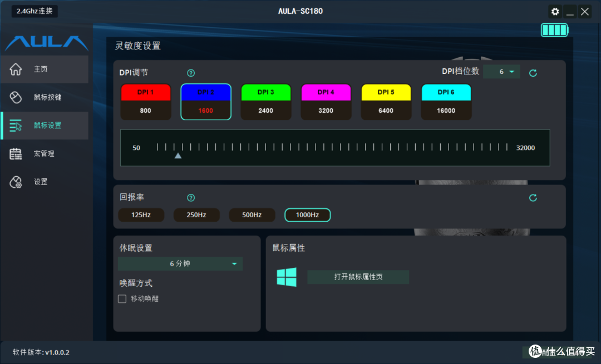Select DPI 1 red color header
Viewport: 601px width, 364px height.
146,92
